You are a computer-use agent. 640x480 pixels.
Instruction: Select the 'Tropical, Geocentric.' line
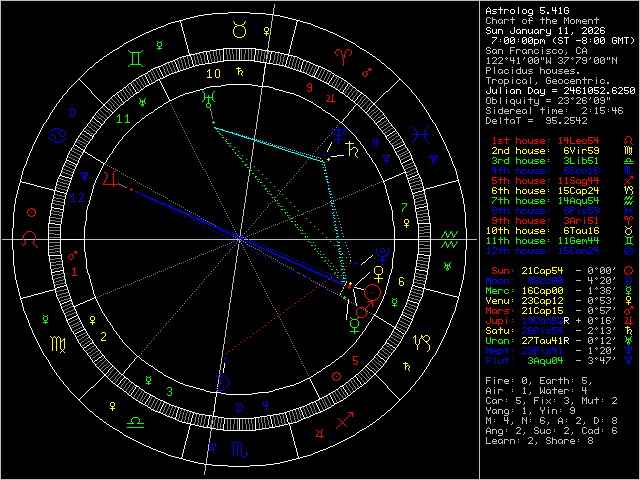[548, 81]
